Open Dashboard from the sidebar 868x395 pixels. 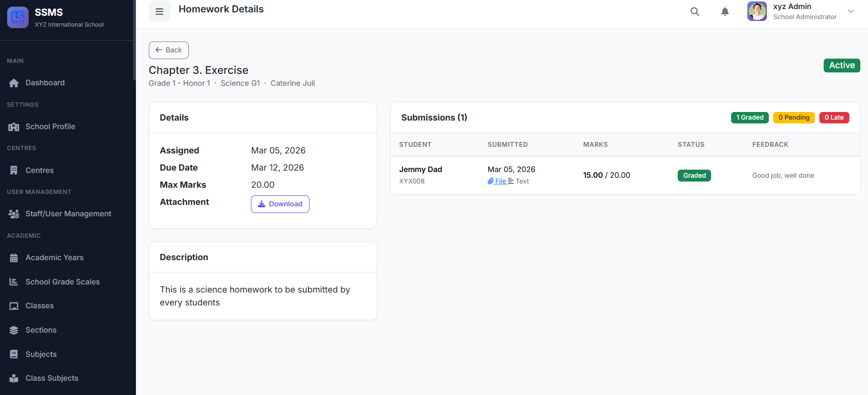point(45,83)
